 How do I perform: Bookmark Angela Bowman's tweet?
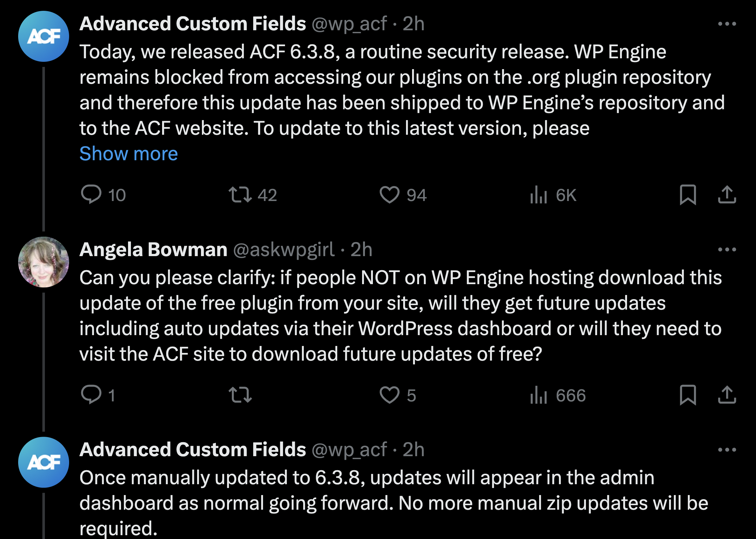[x=688, y=395]
